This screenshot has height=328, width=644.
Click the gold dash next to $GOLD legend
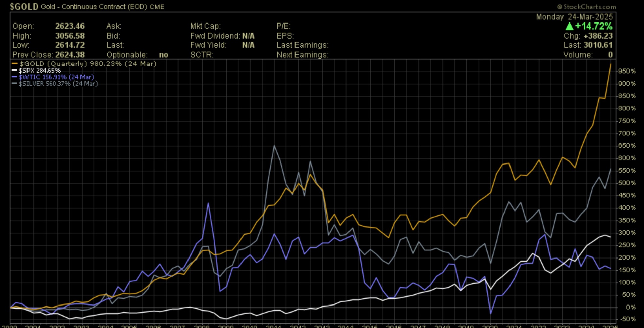click(x=15, y=64)
